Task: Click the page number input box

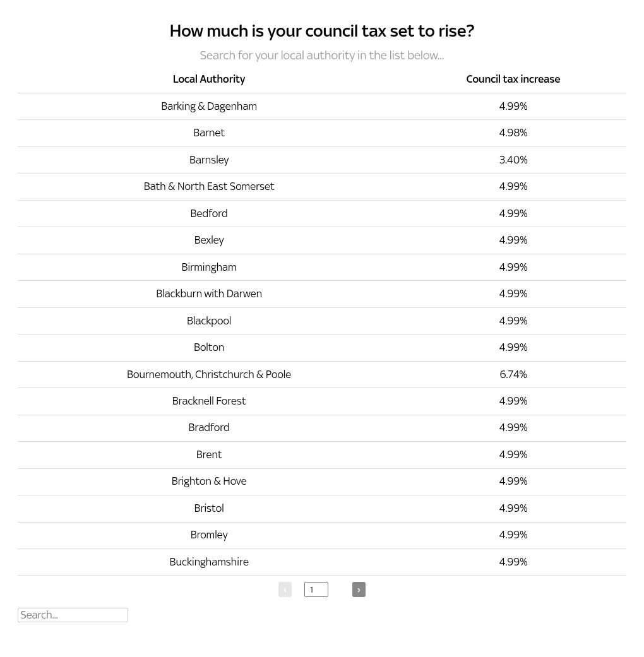Action: [x=316, y=589]
